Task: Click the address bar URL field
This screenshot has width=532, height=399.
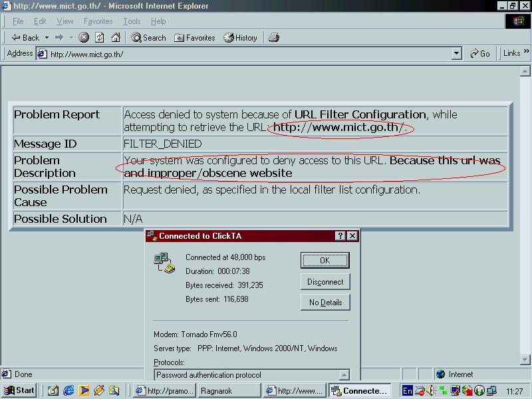Action: pos(249,54)
